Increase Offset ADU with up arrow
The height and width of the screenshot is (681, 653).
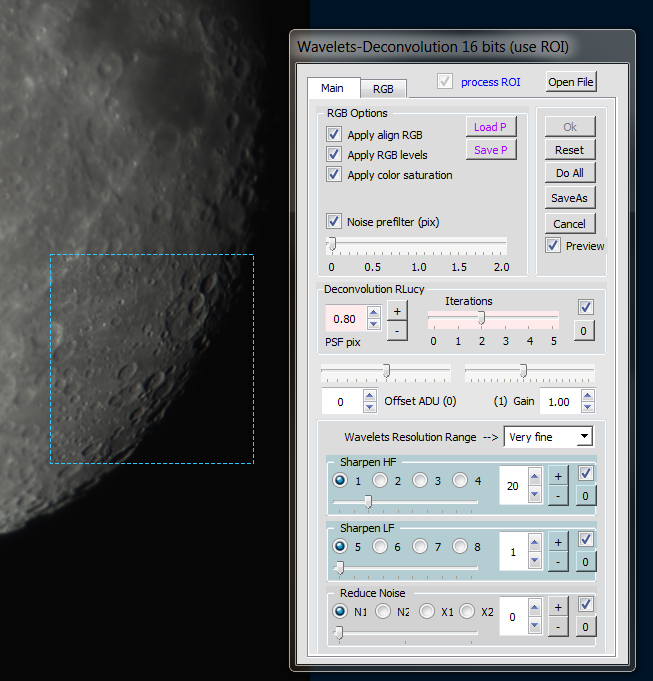point(369,395)
